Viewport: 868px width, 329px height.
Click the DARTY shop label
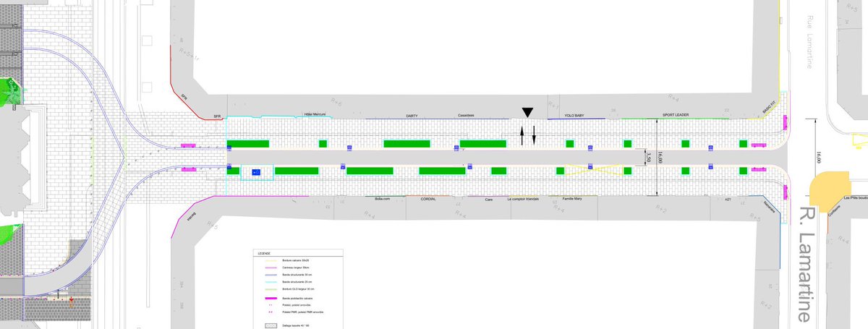click(412, 115)
